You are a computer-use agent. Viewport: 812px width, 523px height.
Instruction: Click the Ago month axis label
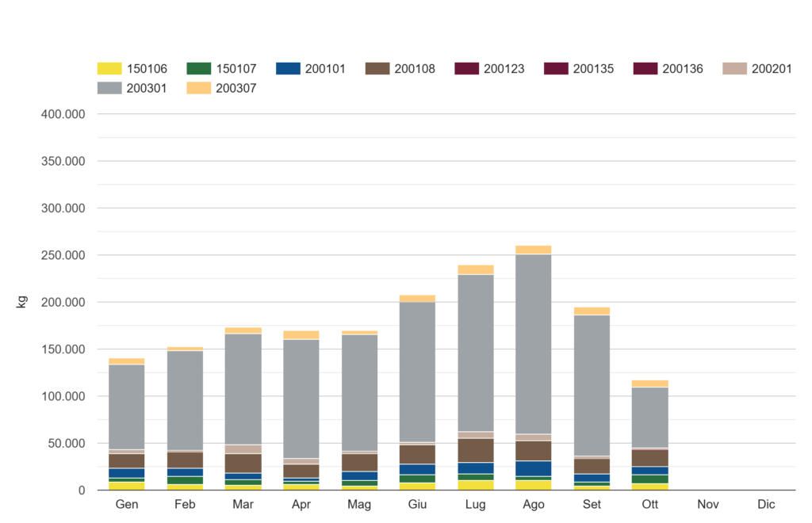[x=534, y=504]
